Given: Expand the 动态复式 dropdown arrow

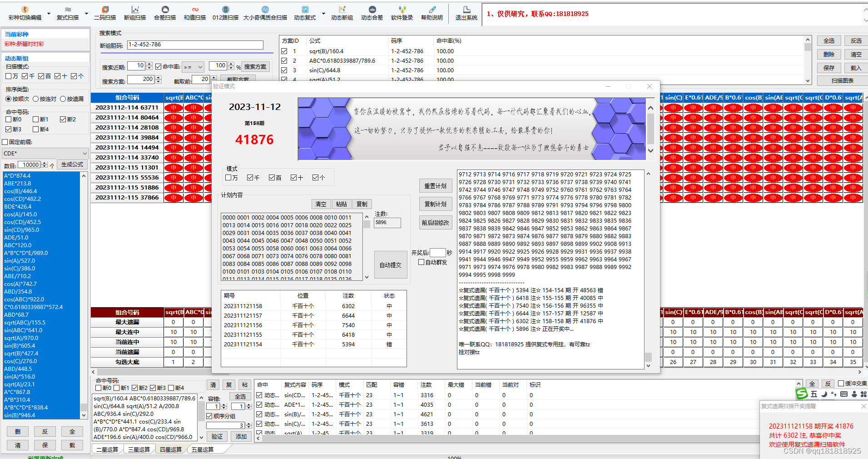Looking at the screenshot, I should 323,14.
